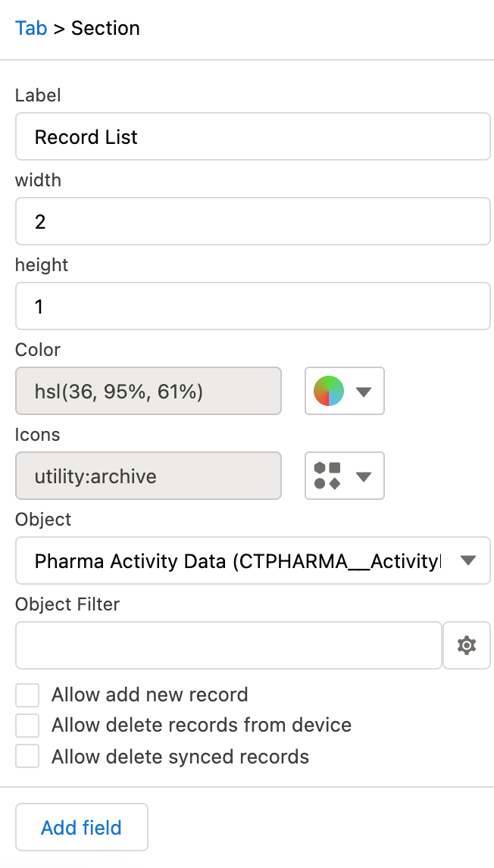Open the color picker dropdown arrow
The image size is (494, 868).
click(364, 392)
